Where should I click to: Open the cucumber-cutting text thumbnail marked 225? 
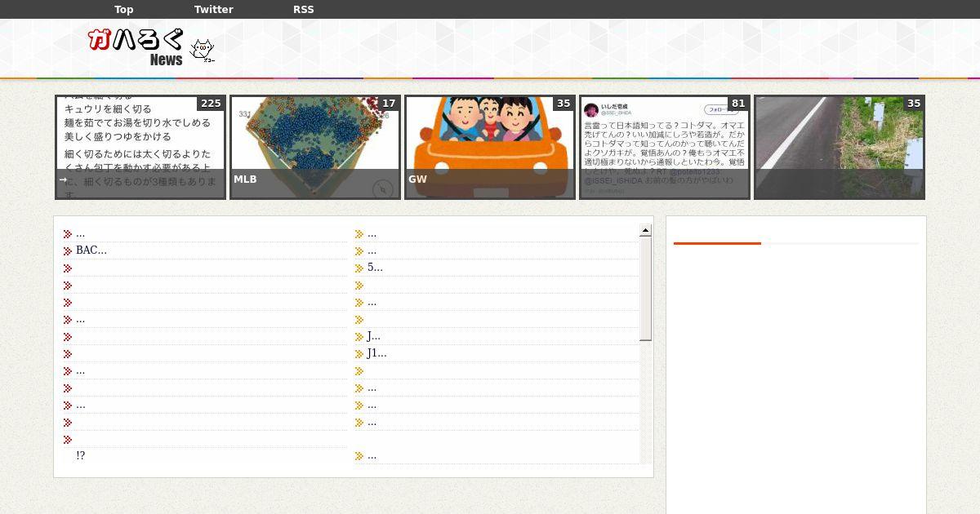[x=140, y=148]
